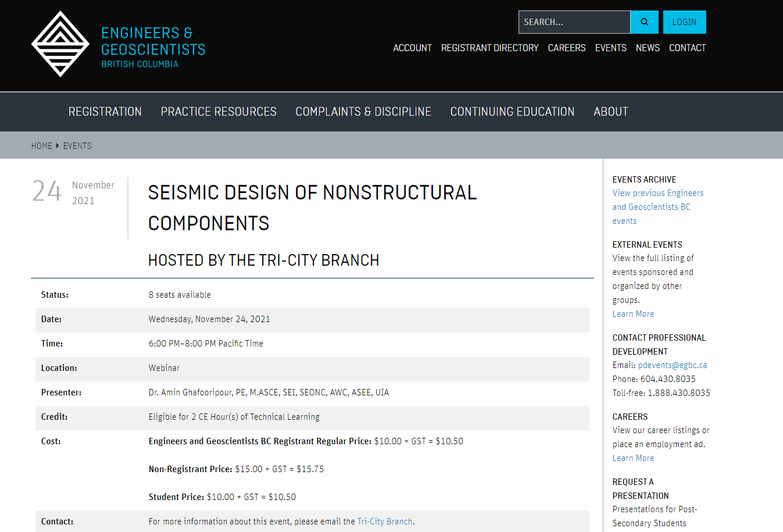This screenshot has height=532, width=783.
Task: Expand the Practice Resources menu
Action: coord(219,112)
